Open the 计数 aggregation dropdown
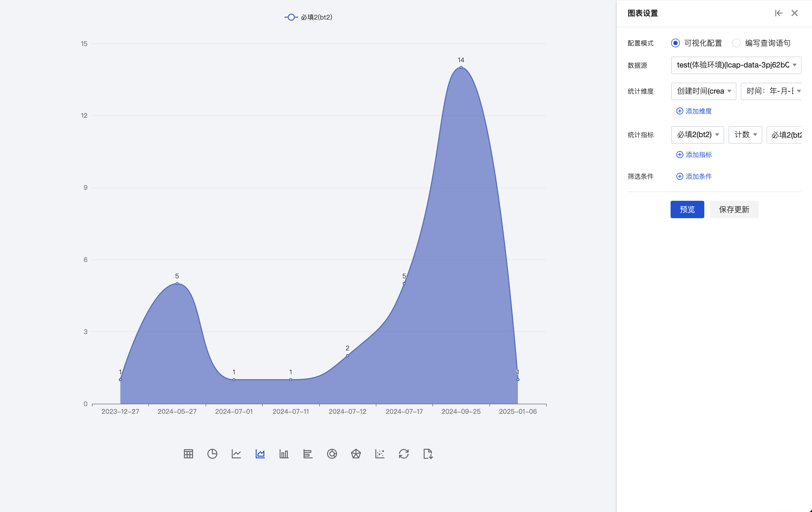 point(745,135)
